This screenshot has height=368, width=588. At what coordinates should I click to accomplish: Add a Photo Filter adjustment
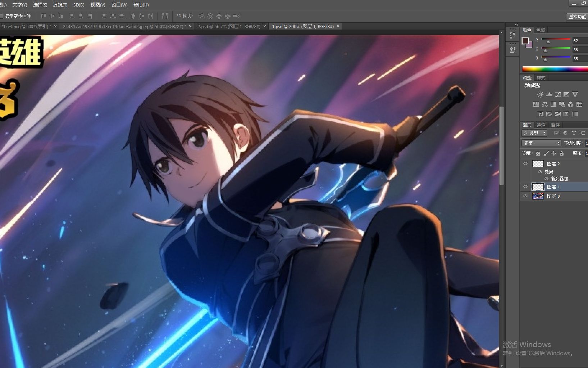562,104
